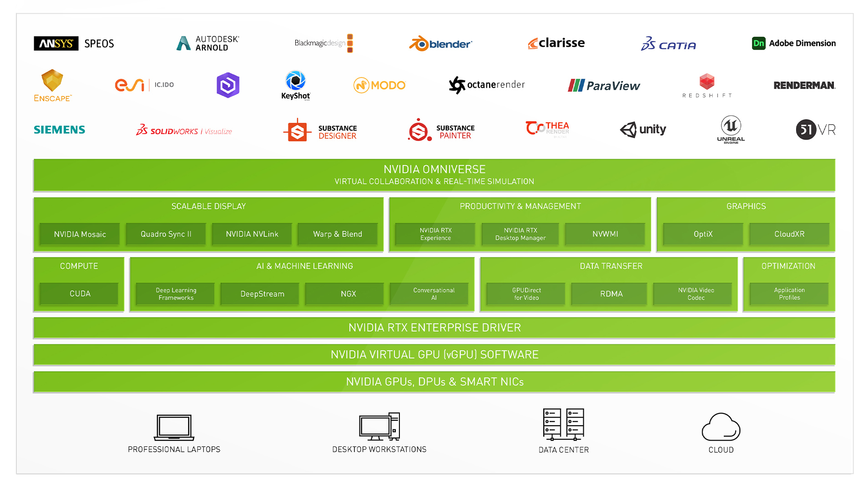
Task: Select the KeyShot icon
Action: (295, 81)
